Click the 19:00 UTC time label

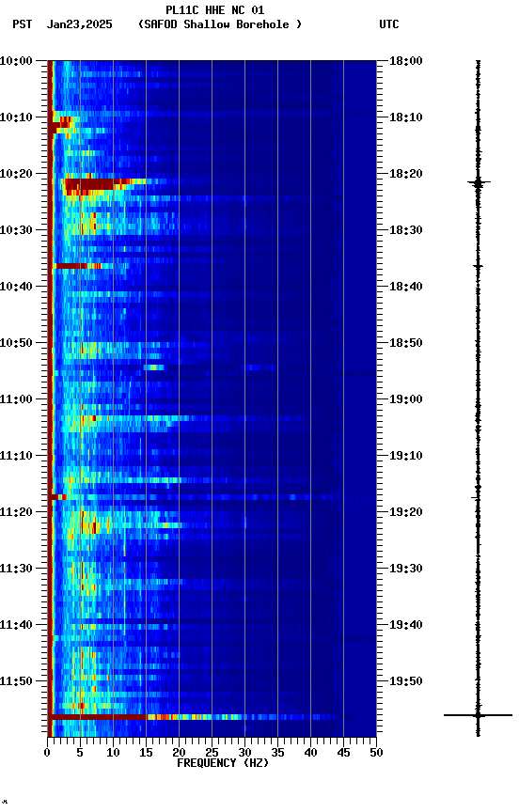pos(406,399)
